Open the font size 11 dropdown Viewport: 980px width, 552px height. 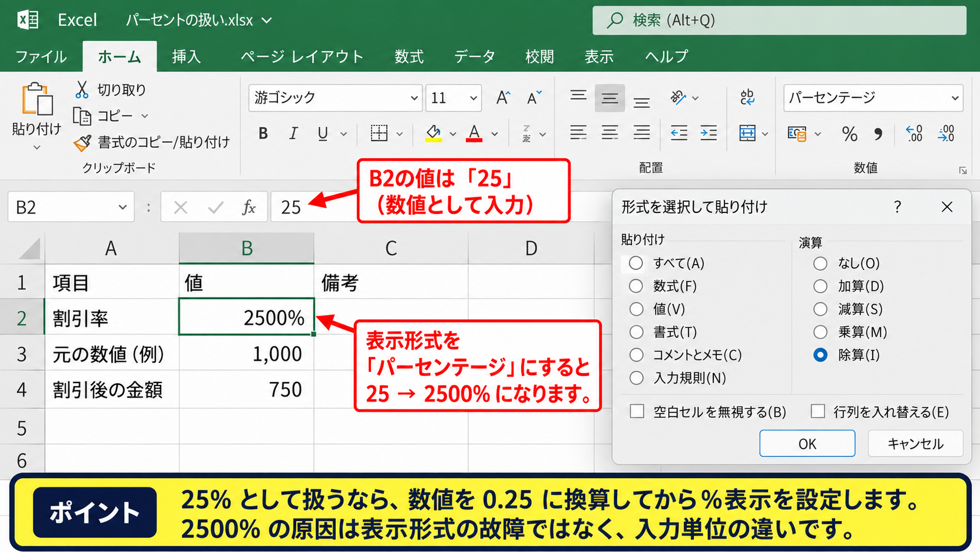473,98
